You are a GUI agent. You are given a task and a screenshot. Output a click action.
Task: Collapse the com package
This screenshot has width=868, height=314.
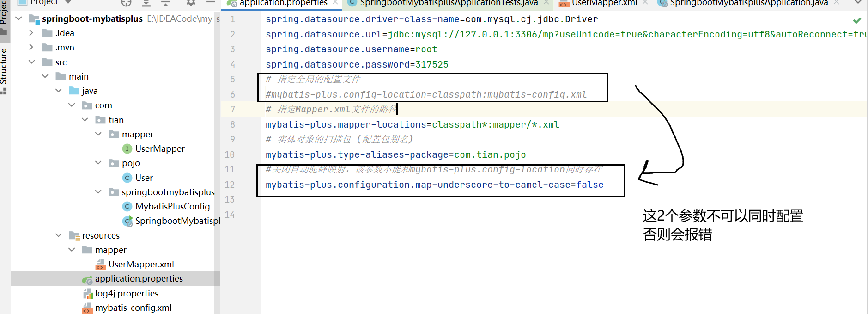click(72, 105)
